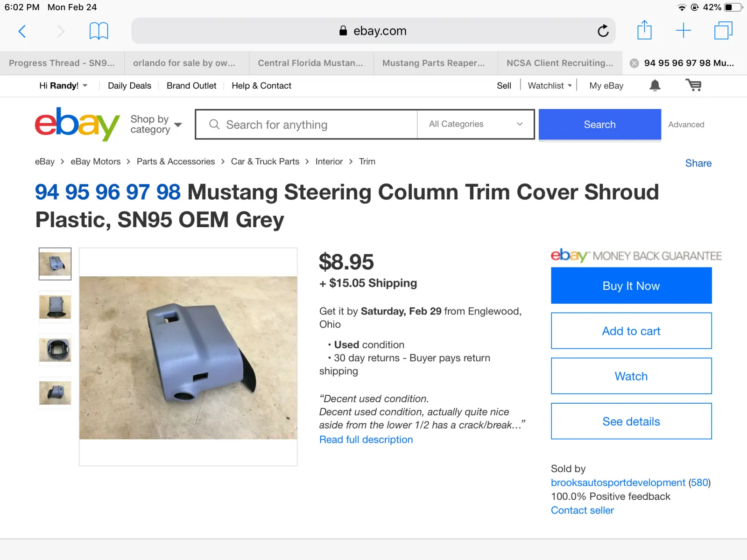Add a new Safari tab

684,31
